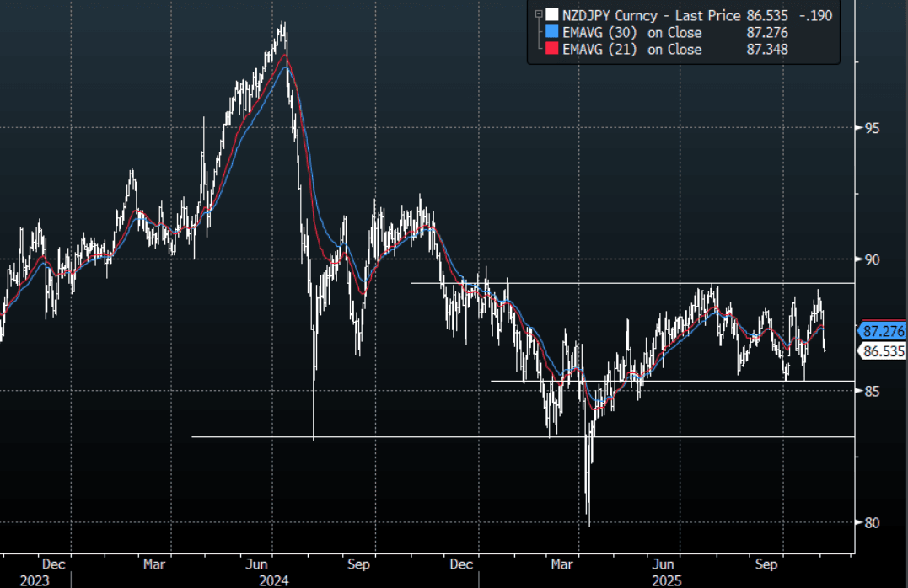Screen dimensions: 908x588
Task: Click the blue 87.276 price tag on axis
Action: point(882,331)
